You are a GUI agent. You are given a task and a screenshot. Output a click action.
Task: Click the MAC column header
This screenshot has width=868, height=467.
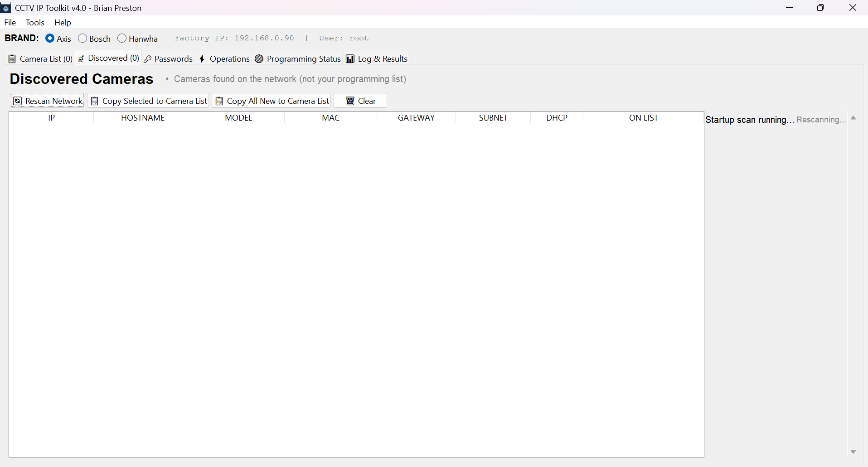click(330, 118)
